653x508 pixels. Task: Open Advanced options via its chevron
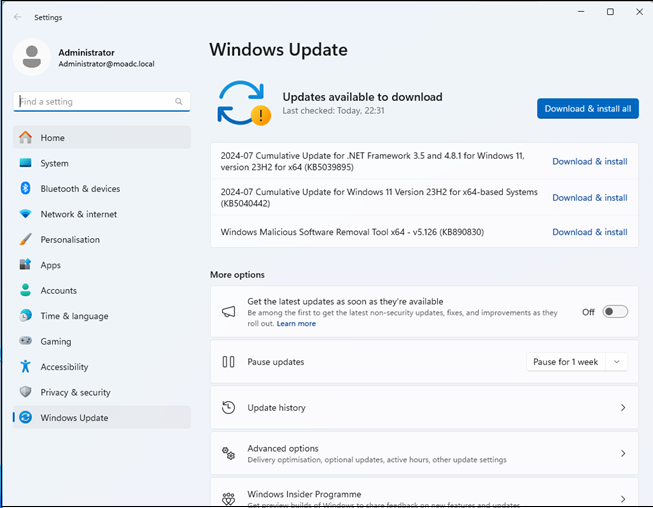tap(623, 453)
